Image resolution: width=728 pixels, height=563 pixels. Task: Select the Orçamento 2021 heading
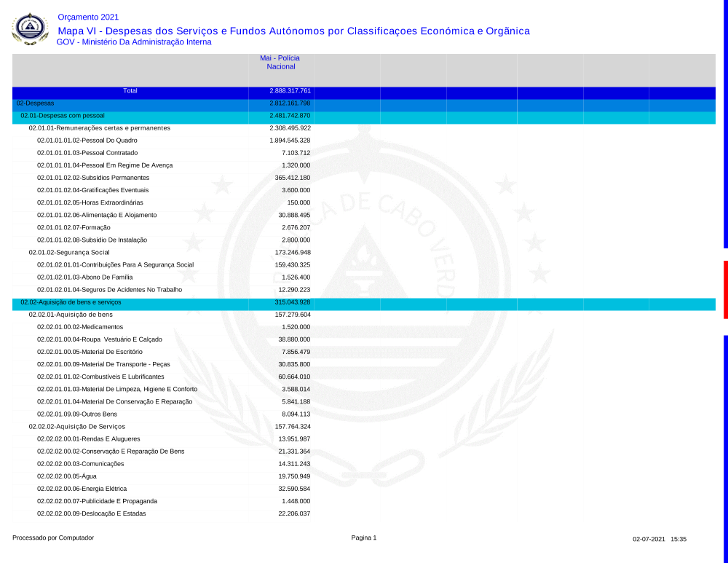[87, 17]
